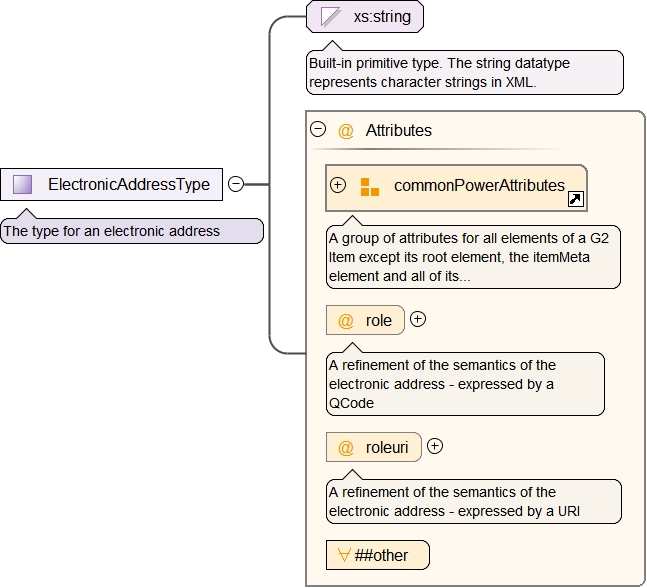647x588 pixels.
Task: Click the 'type for an electronic address' annotation
Action: pyautogui.click(x=131, y=231)
